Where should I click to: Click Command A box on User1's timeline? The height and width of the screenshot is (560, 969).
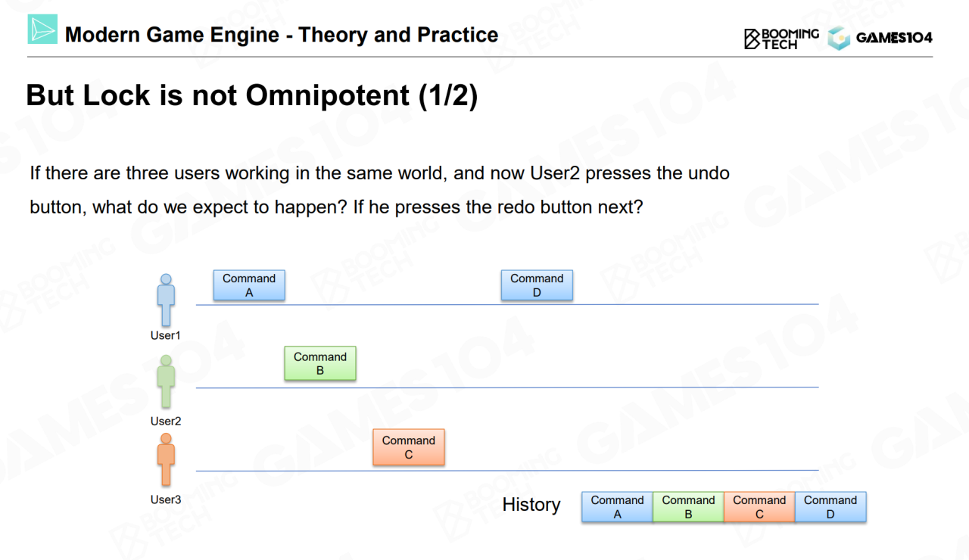pyautogui.click(x=249, y=285)
